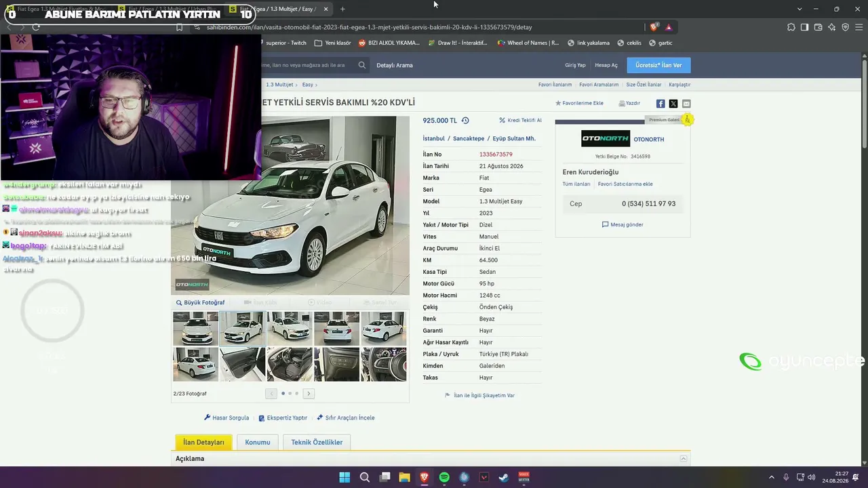
Task: Click the taskbar microphone icon
Action: click(786, 477)
